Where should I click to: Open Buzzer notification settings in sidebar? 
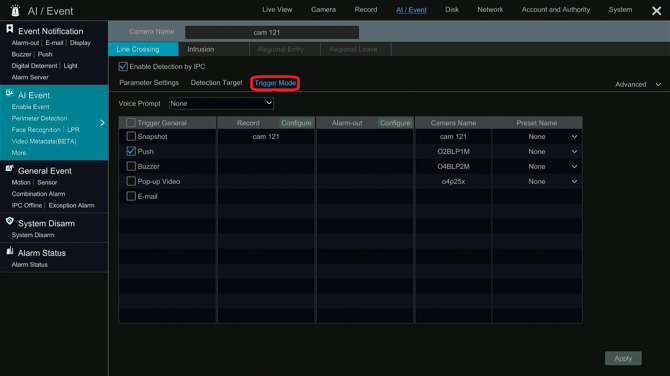click(21, 54)
